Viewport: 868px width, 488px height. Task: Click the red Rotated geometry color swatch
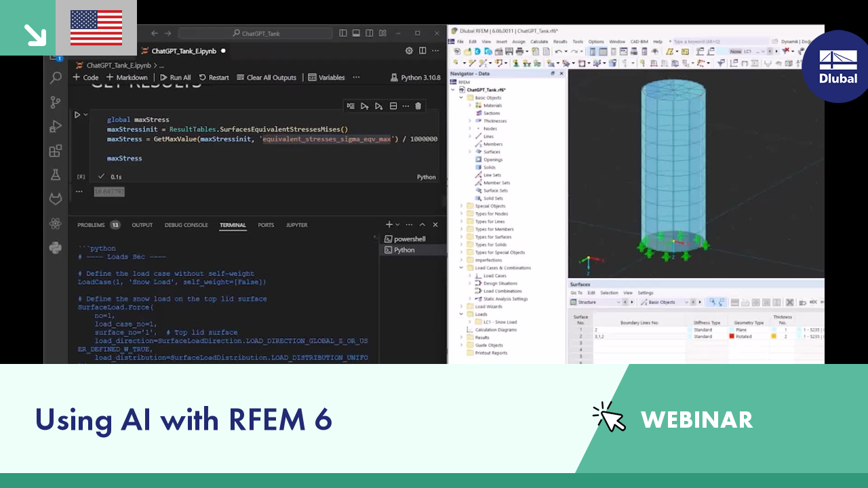point(732,336)
